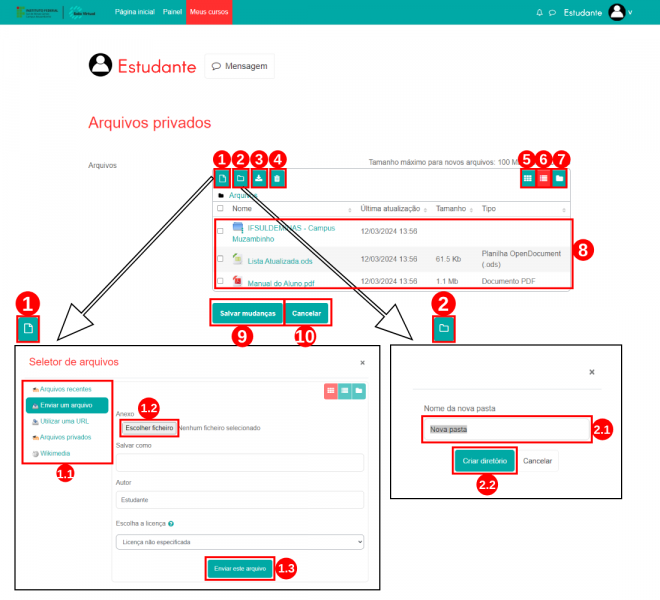Image resolution: width=660 pixels, height=600 pixels.
Task: Switch main file manager to icon grid view
Action: (527, 179)
